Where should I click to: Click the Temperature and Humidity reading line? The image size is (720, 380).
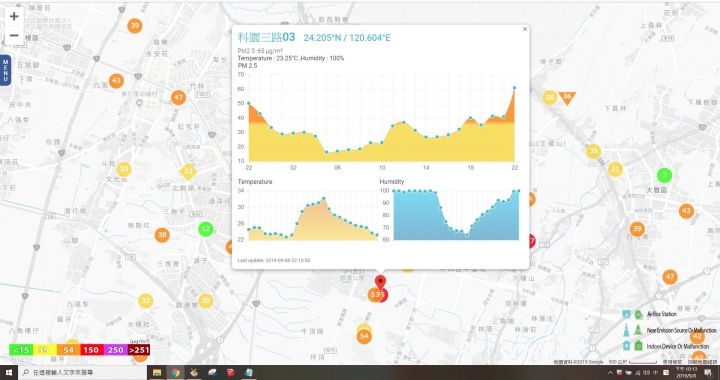pos(291,58)
